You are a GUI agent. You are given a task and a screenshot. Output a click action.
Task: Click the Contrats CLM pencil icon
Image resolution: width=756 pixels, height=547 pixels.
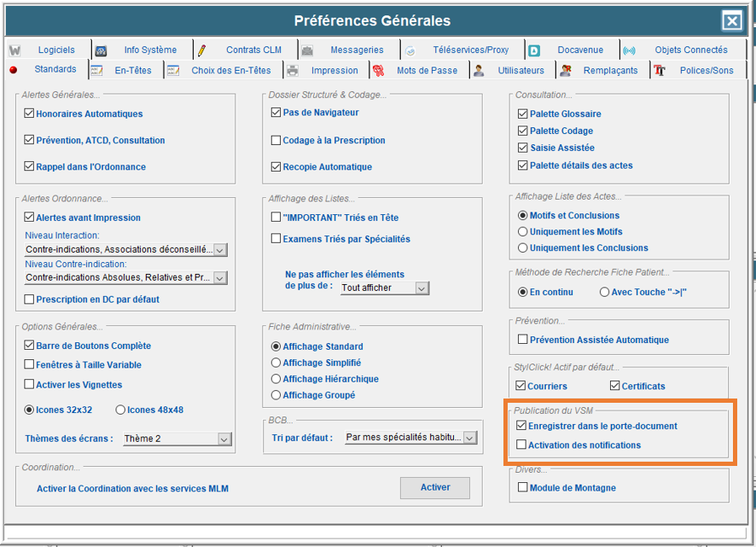point(201,50)
